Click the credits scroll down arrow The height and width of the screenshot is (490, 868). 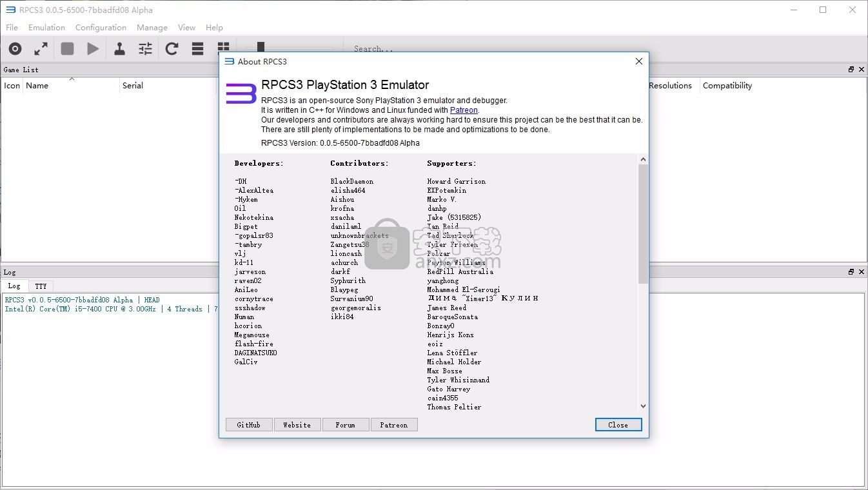(643, 406)
